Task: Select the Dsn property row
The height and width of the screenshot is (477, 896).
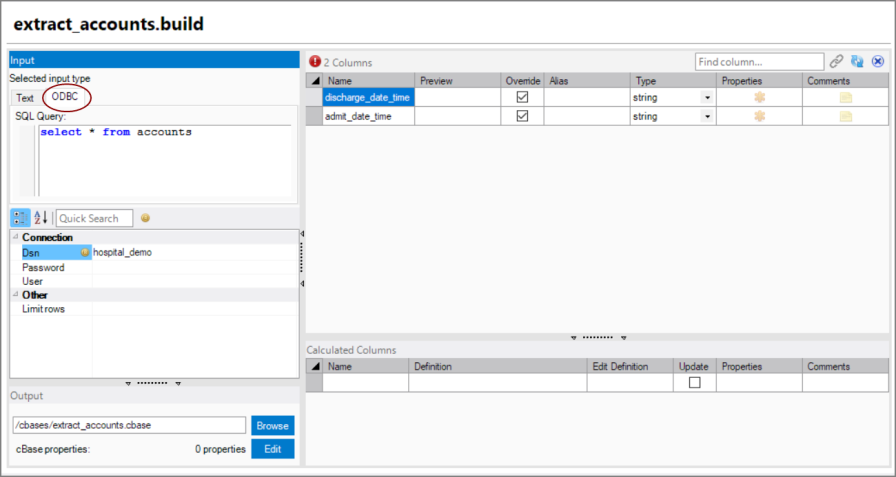Action: tap(154, 252)
